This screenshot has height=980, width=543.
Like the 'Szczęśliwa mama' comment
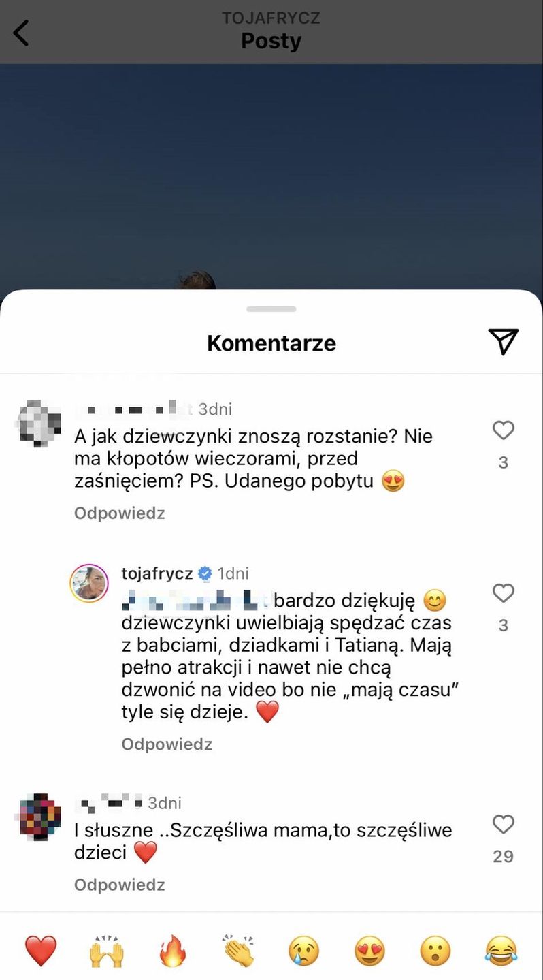pyautogui.click(x=503, y=825)
